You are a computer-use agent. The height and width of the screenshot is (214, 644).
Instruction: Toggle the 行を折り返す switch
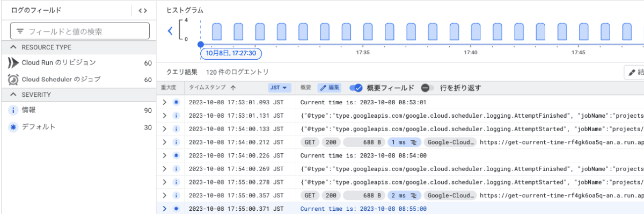(x=427, y=88)
